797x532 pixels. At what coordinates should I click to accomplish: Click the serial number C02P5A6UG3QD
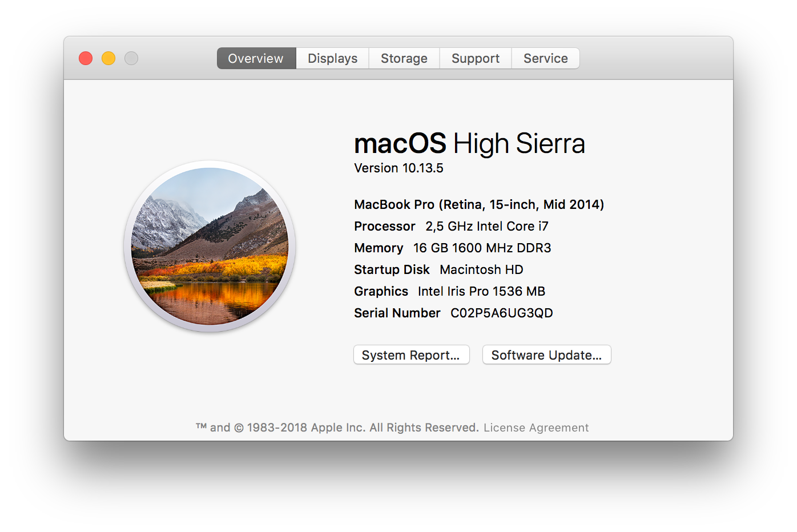[502, 313]
